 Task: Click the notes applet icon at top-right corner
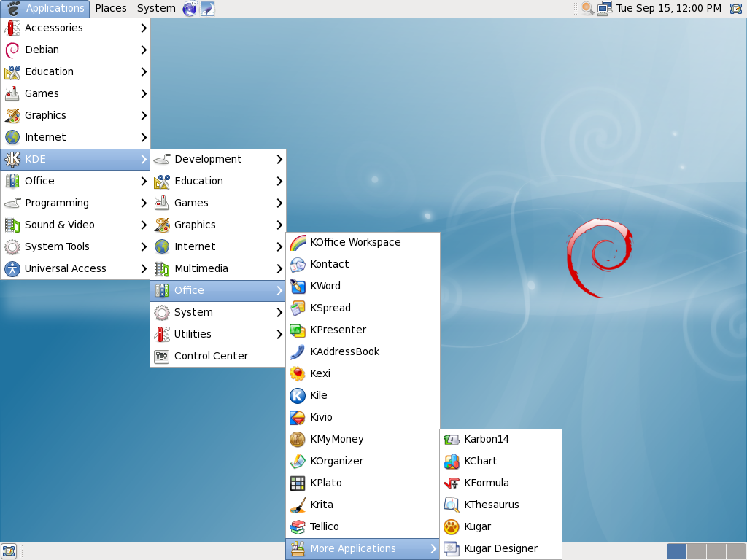[736, 8]
